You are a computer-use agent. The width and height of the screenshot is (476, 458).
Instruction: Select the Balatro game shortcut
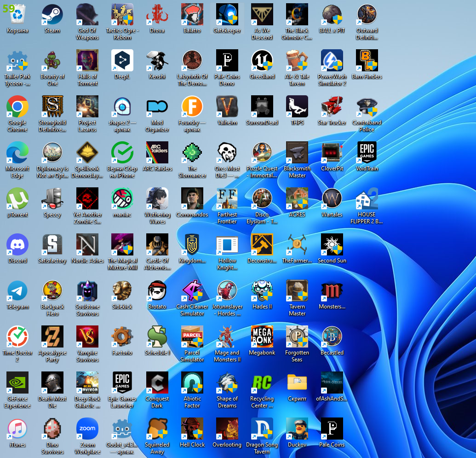[192, 15]
